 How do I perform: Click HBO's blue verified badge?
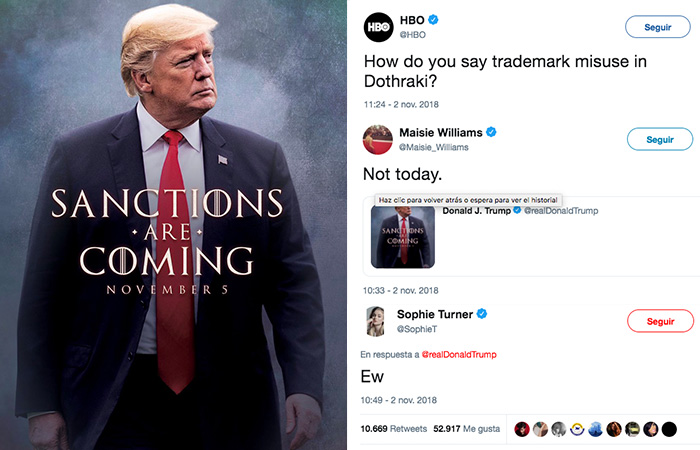(433, 20)
